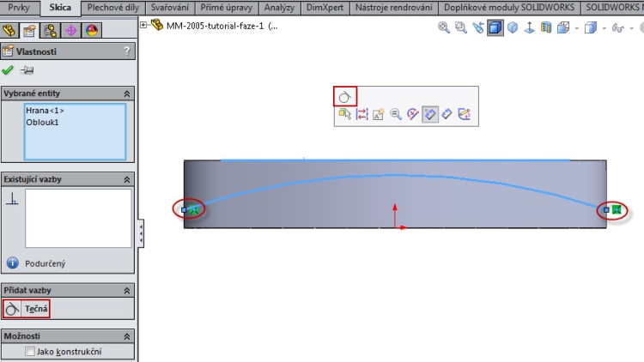Select the DimXpert tab
Image resolution: width=644 pixels, height=362 pixels.
point(325,8)
